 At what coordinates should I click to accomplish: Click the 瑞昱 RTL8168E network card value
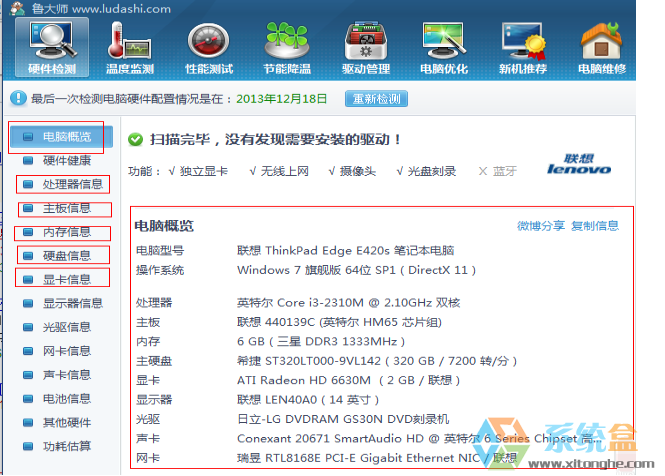377,458
